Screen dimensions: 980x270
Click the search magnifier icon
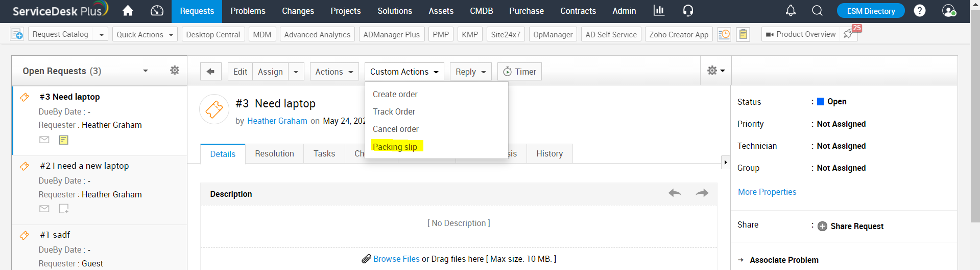[x=817, y=11]
